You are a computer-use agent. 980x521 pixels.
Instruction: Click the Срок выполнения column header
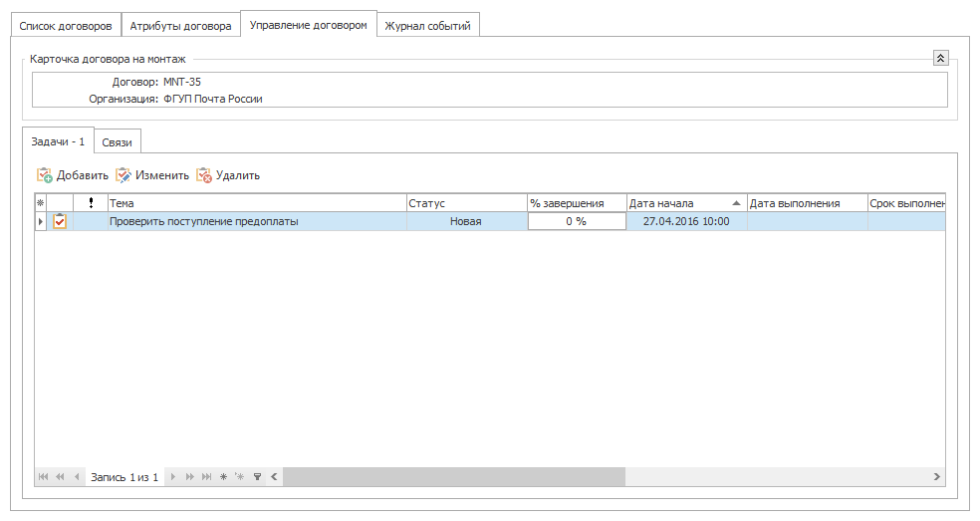[906, 202]
